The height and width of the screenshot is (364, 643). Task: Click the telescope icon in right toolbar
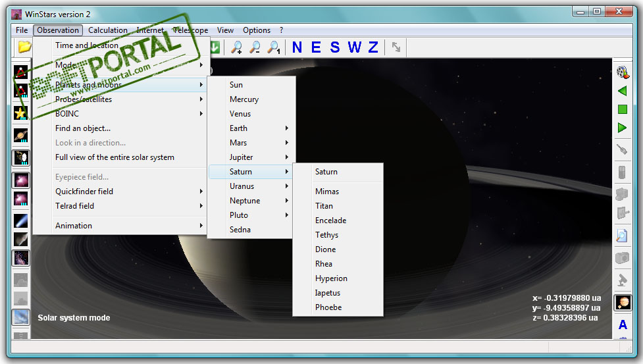622,149
